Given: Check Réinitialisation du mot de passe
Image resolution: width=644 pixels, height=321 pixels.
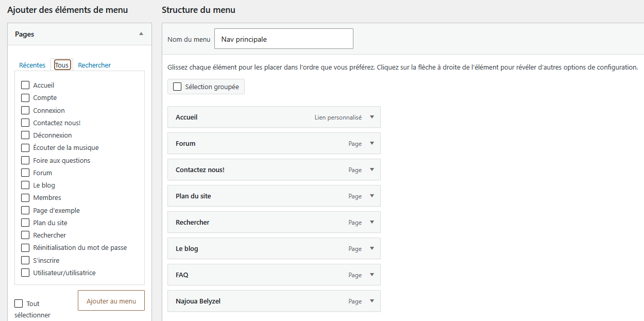Looking at the screenshot, I should pyautogui.click(x=25, y=247).
